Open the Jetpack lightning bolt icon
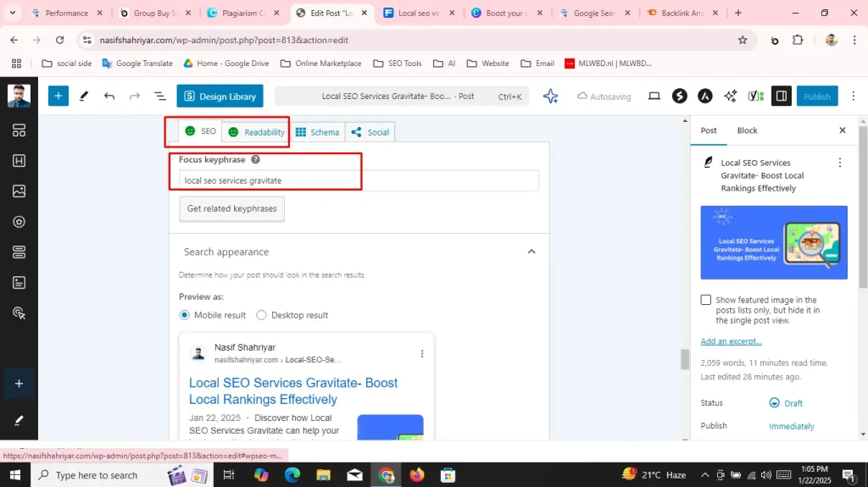 click(x=679, y=97)
